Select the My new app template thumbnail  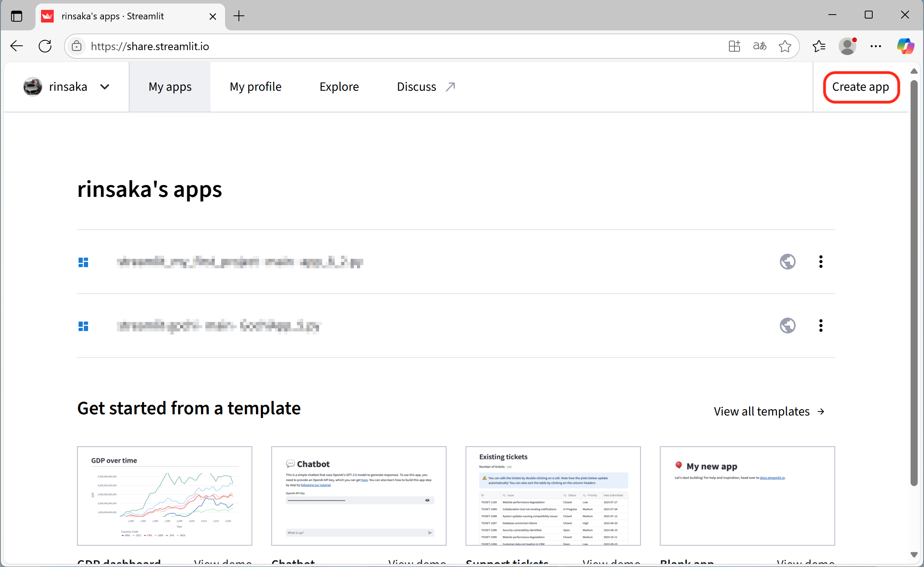point(747,496)
